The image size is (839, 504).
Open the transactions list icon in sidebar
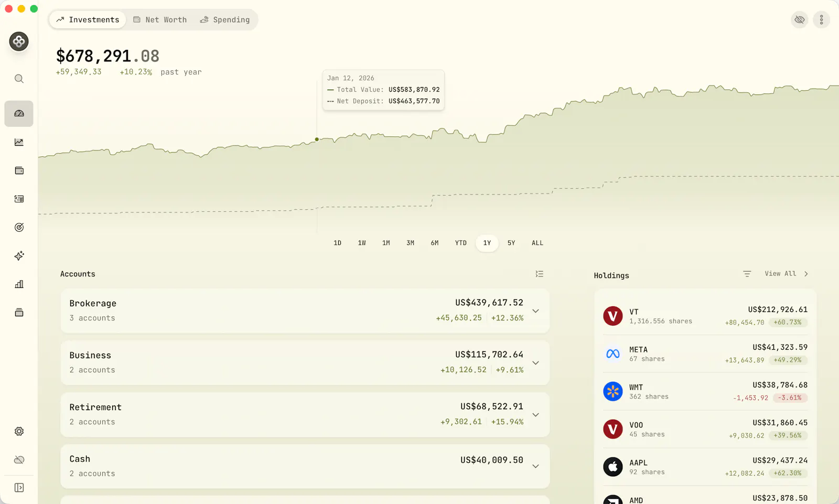[19, 199]
